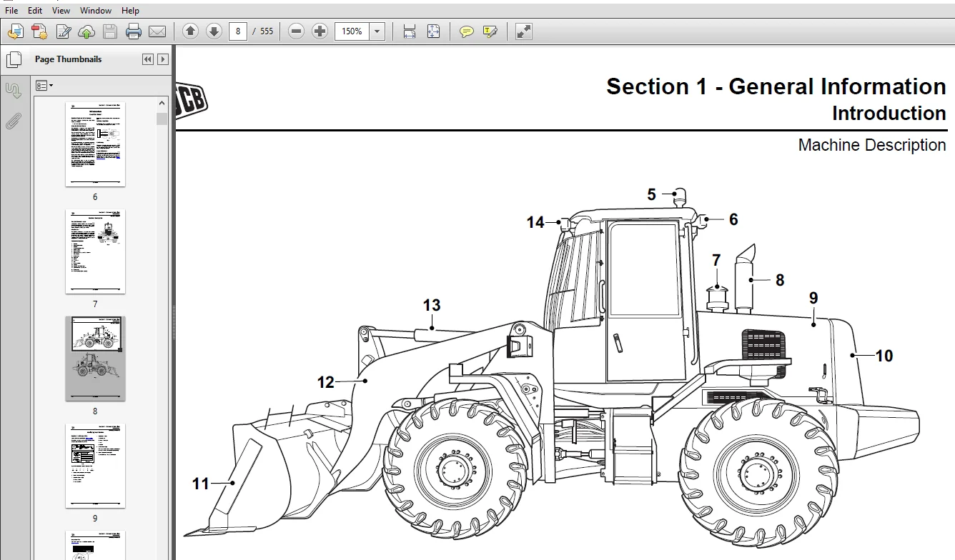The width and height of the screenshot is (955, 560).
Task: Go to next page with down arrow
Action: point(213,31)
